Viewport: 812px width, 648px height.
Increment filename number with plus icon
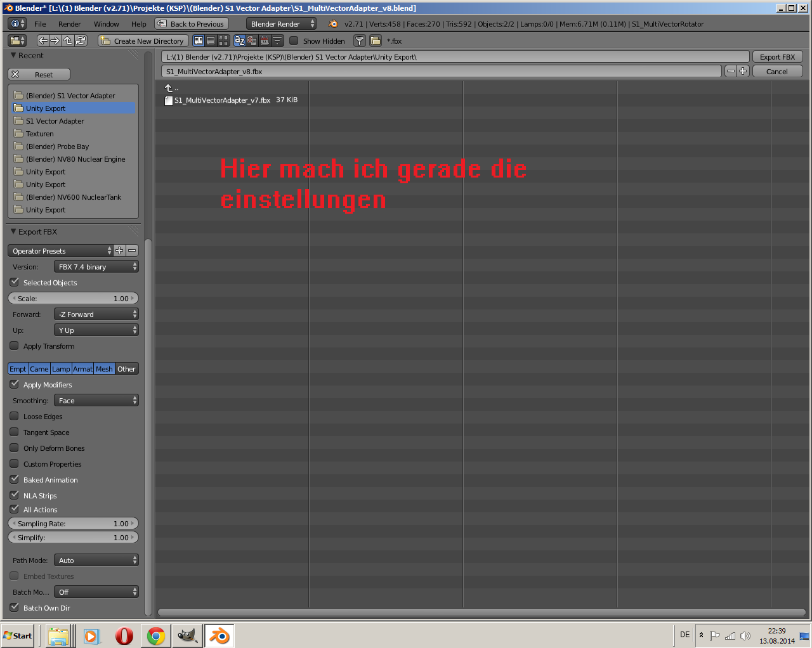coord(743,71)
